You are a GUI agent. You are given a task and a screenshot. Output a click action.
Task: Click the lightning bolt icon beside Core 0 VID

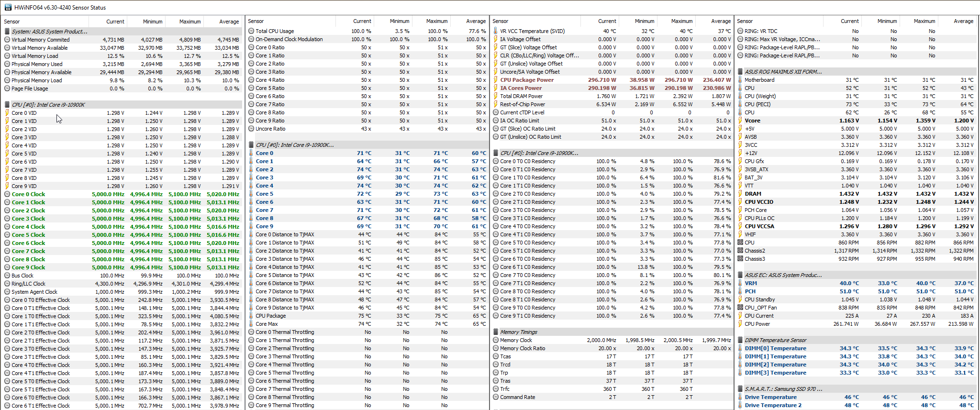click(7, 113)
